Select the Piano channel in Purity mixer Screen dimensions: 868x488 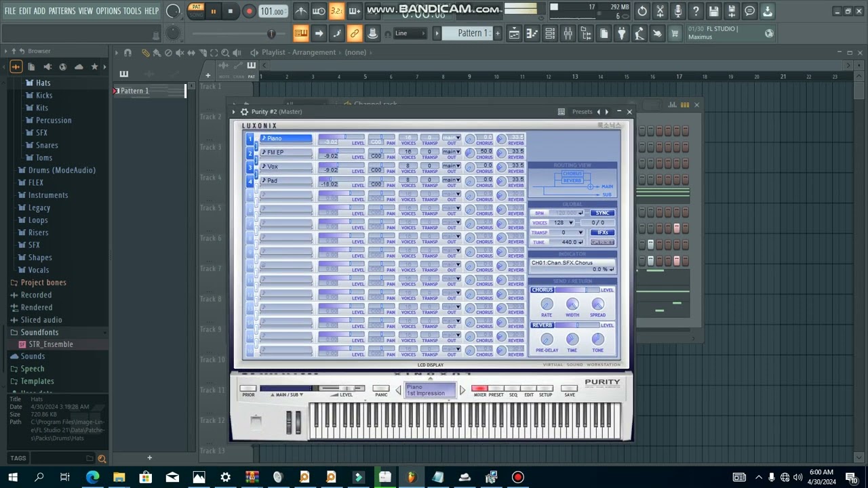285,138
